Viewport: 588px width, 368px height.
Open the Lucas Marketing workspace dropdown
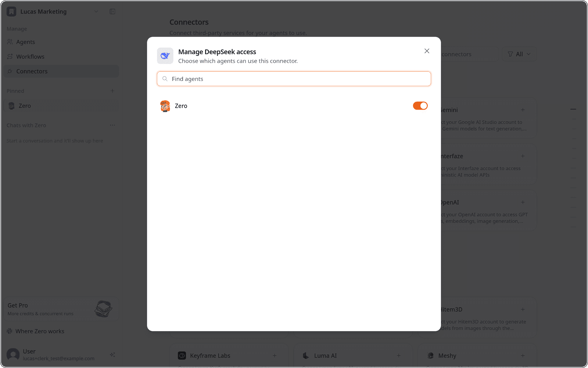(96, 11)
